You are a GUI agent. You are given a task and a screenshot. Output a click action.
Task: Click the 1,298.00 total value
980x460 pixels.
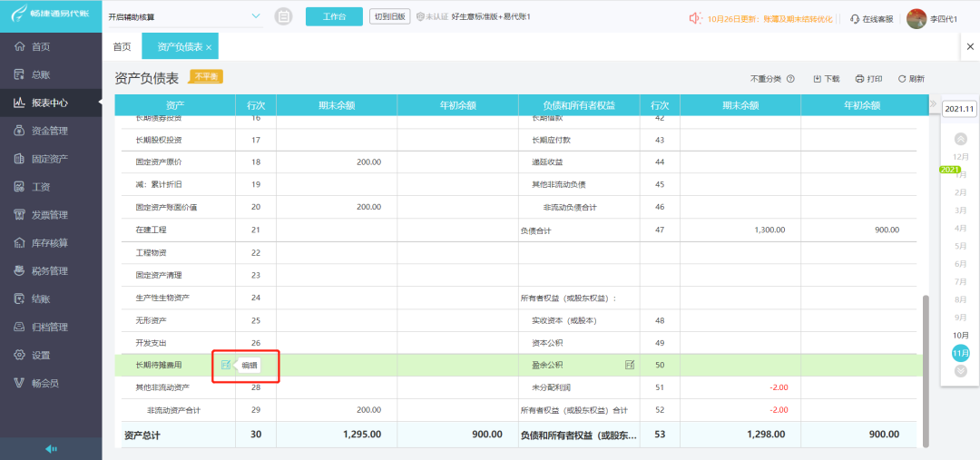766,435
